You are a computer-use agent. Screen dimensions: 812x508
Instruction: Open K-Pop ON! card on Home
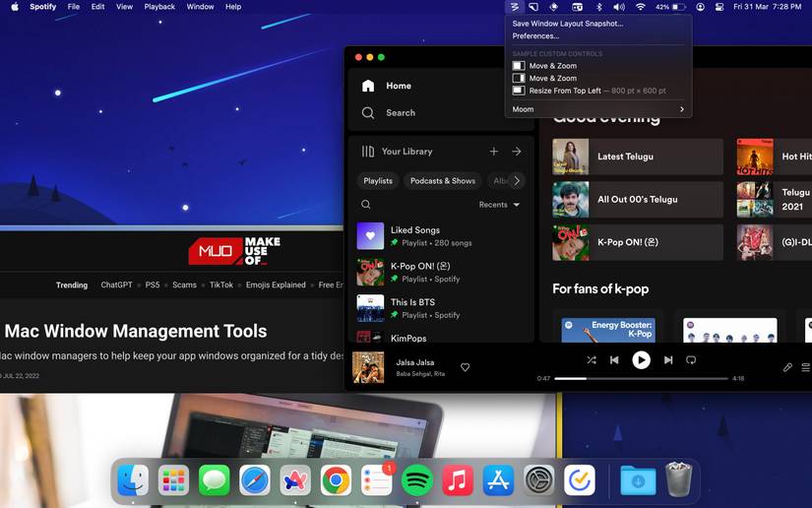coord(638,242)
